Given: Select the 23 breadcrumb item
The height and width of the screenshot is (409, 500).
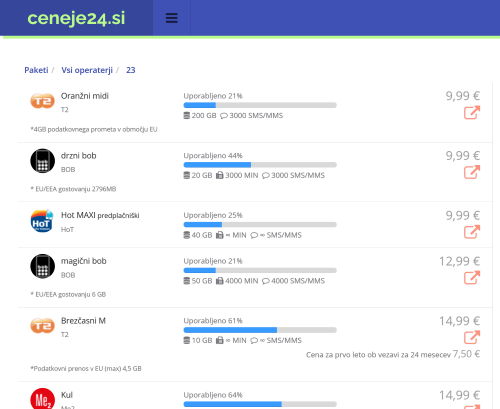Looking at the screenshot, I should point(131,70).
